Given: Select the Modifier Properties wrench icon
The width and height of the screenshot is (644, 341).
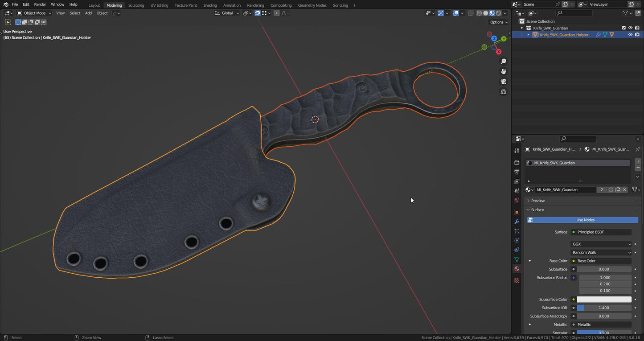Looking at the screenshot, I should click(x=517, y=222).
